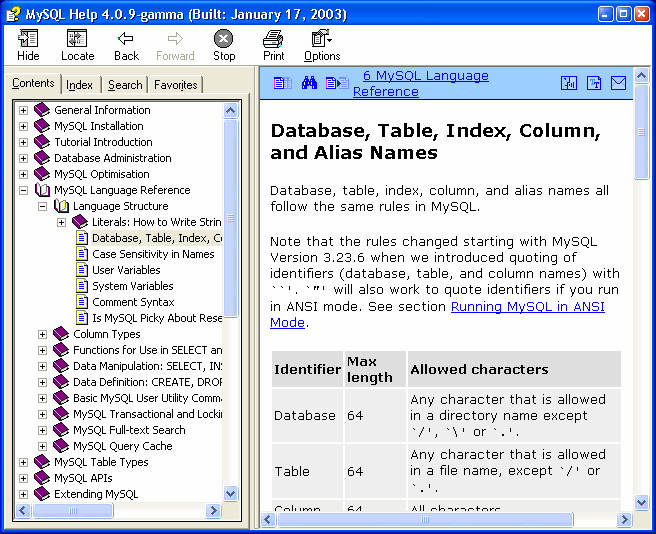
Task: Click the 'Table' cell in identifier table
Action: [308, 471]
